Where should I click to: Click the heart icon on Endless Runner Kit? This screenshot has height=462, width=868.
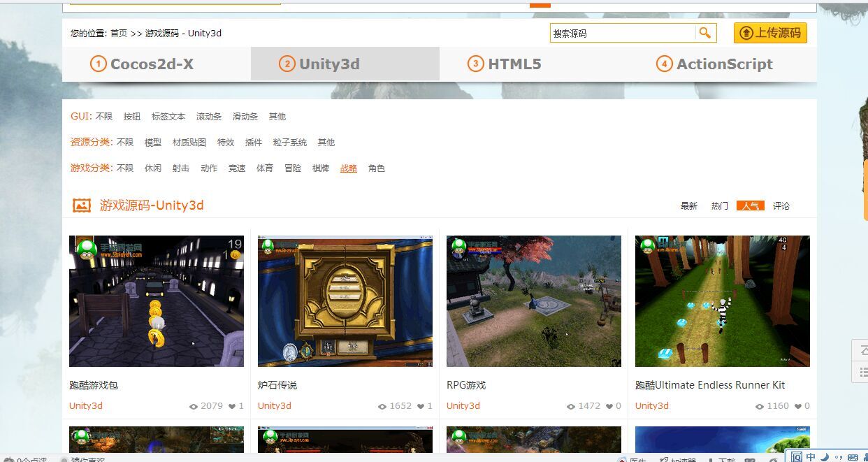click(x=798, y=406)
